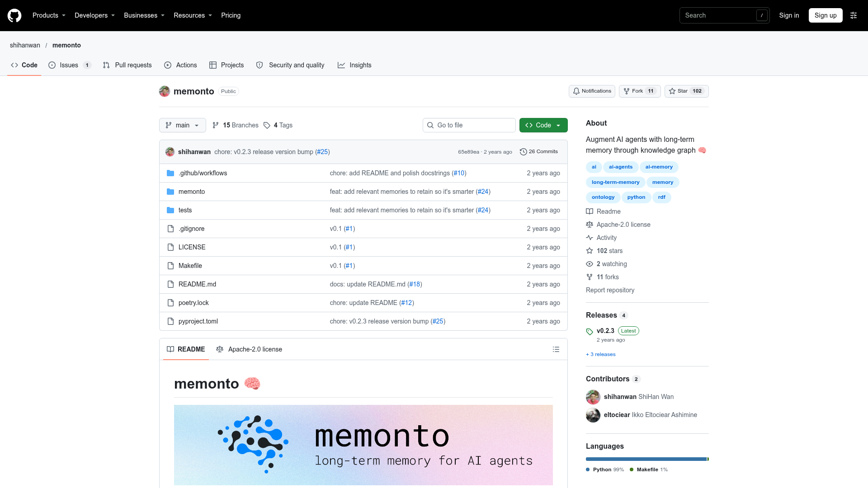
Task: Click the Sign up button
Action: [x=826, y=15]
